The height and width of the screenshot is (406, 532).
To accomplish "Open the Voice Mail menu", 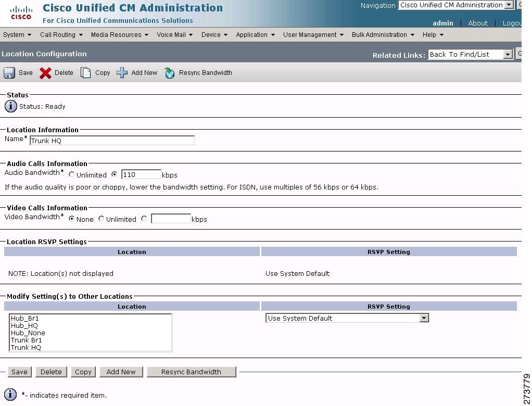I will 175,34.
